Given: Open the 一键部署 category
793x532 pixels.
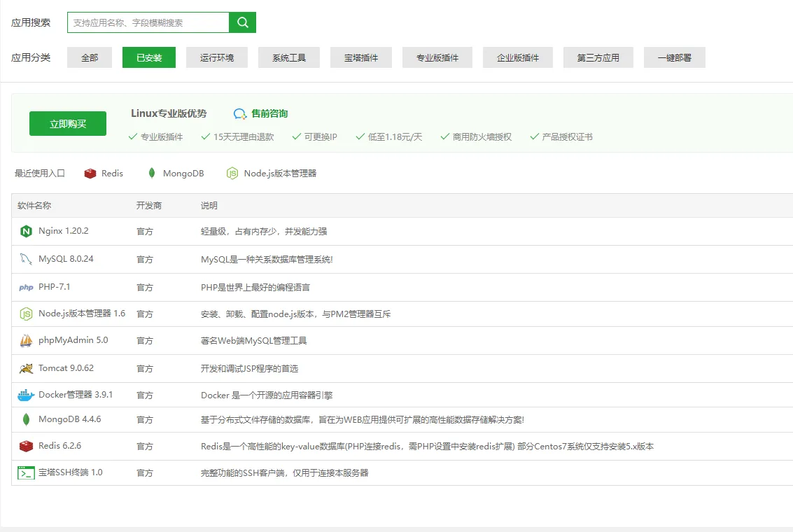Looking at the screenshot, I should 674,57.
